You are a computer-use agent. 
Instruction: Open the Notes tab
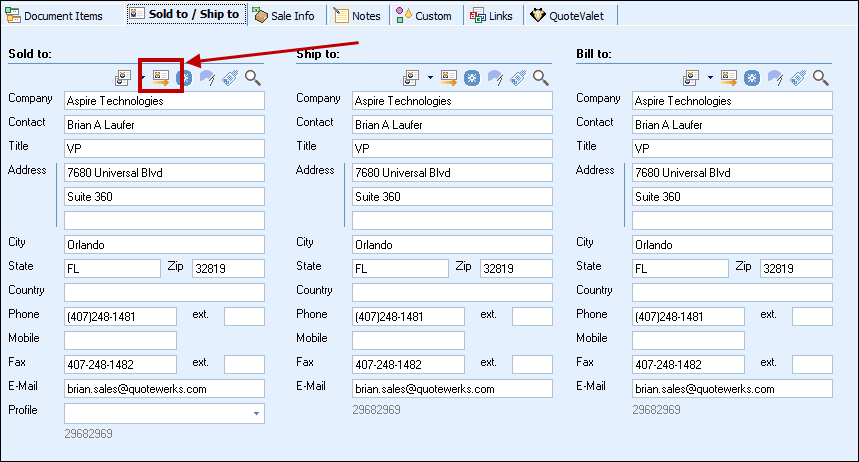click(x=357, y=16)
